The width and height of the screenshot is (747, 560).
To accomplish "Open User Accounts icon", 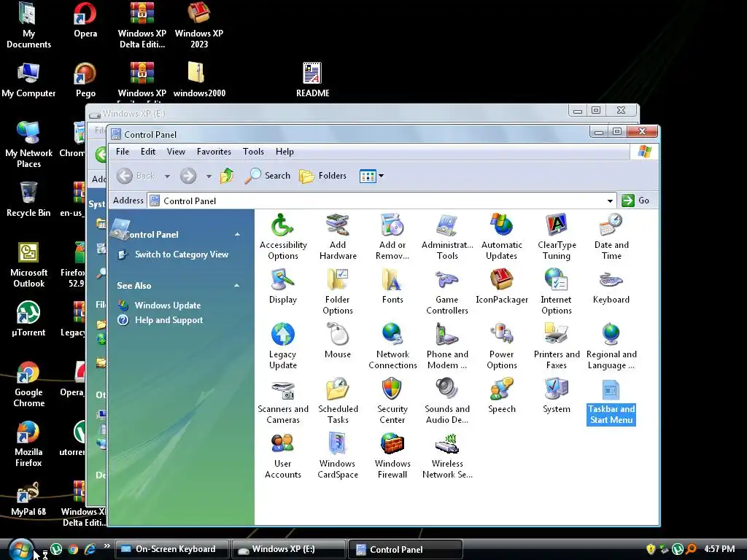I will 282,456.
